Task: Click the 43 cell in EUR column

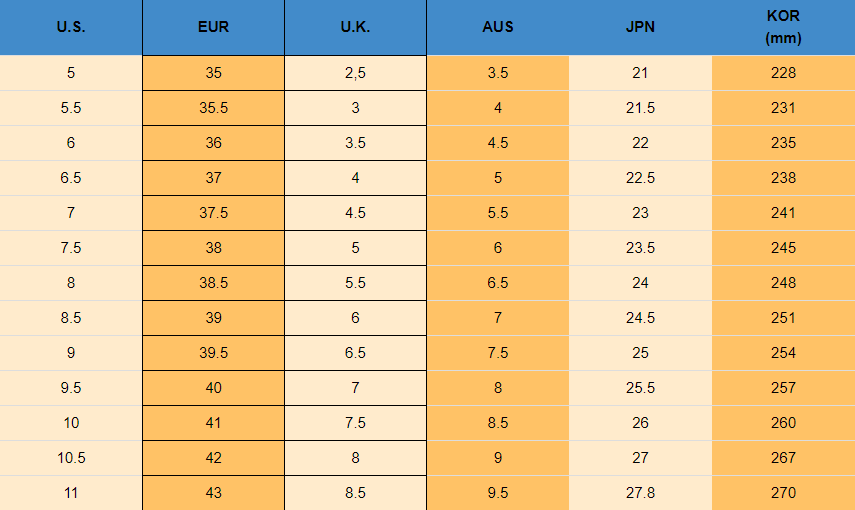Action: pos(213,493)
